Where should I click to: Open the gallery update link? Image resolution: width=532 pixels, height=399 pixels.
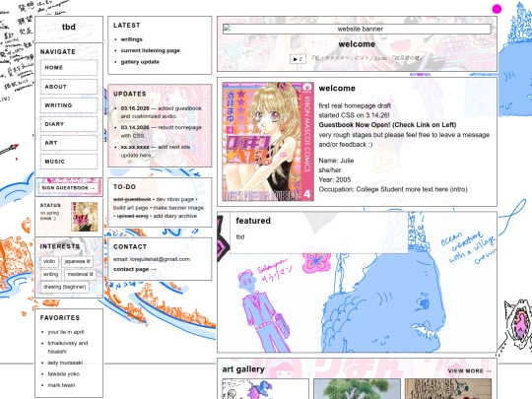click(140, 62)
